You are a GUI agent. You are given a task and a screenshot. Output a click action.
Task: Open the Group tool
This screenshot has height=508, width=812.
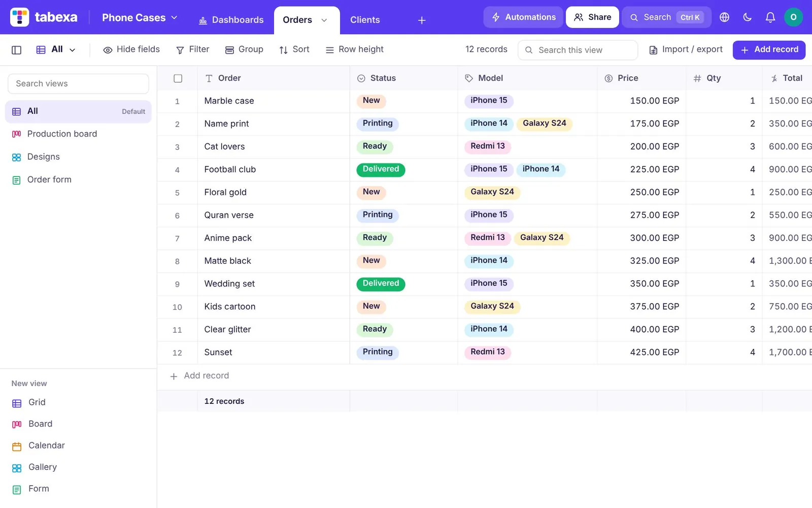pyautogui.click(x=244, y=49)
